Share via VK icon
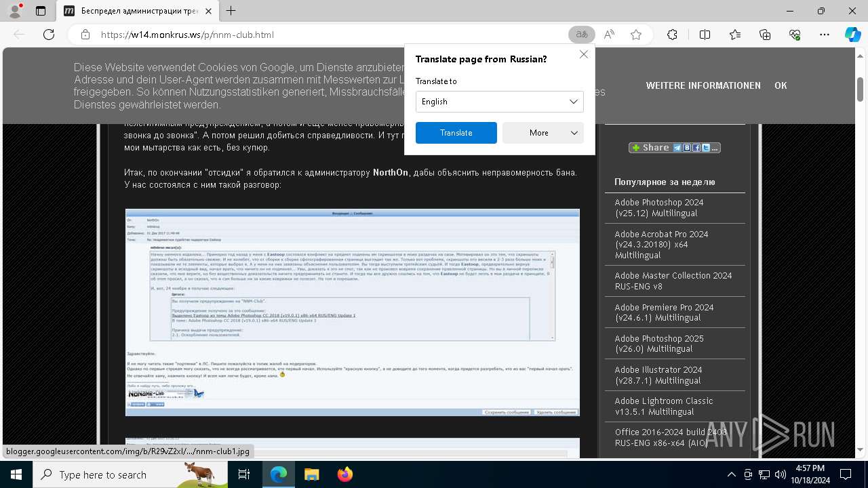The width and height of the screenshot is (868, 488). (x=687, y=148)
